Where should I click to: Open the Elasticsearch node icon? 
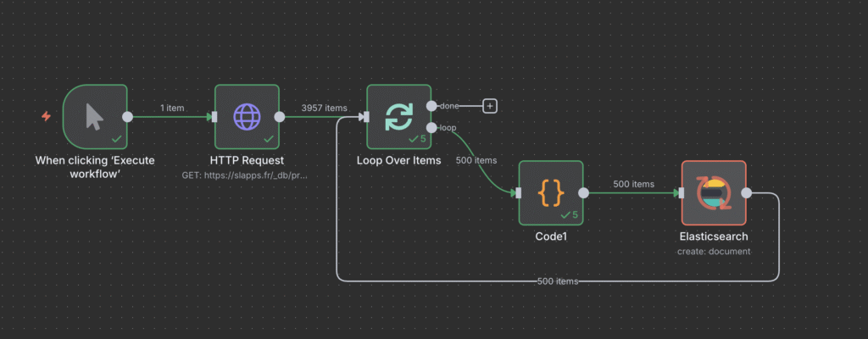[x=714, y=193]
